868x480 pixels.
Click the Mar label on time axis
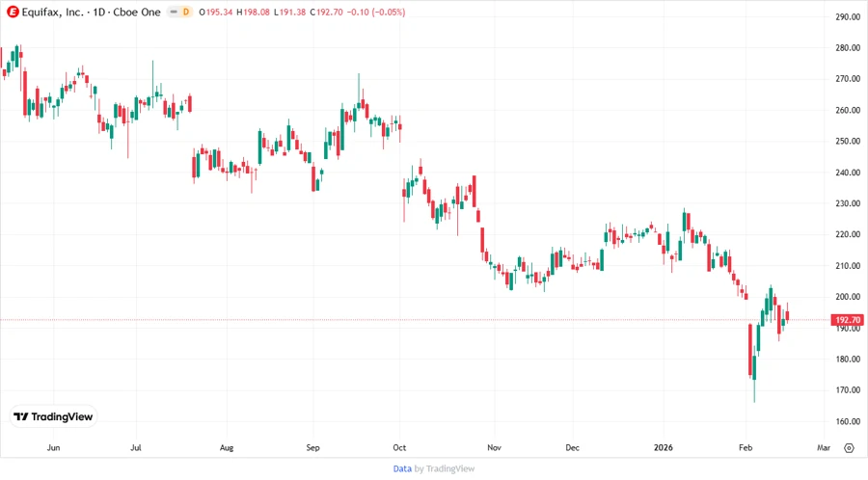pyautogui.click(x=824, y=448)
